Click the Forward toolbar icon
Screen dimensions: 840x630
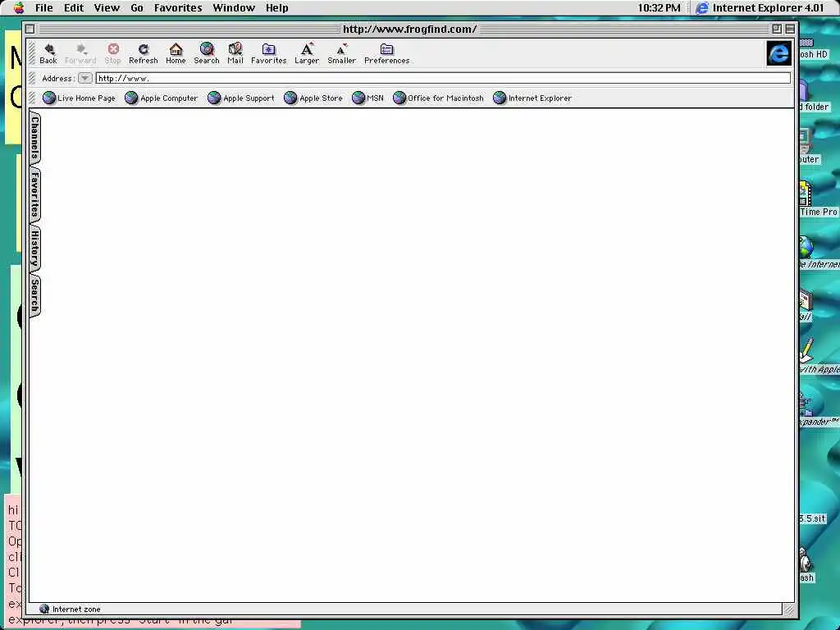click(x=80, y=53)
